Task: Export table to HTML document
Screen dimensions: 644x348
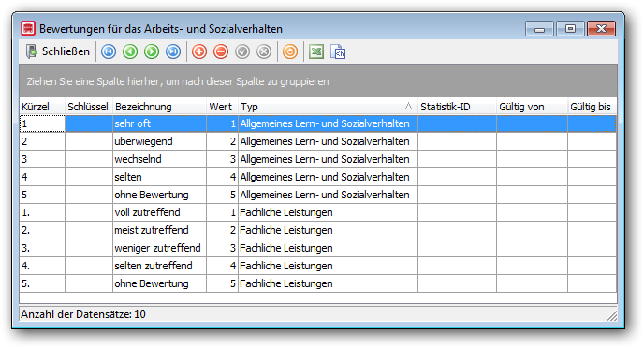Action: [338, 51]
